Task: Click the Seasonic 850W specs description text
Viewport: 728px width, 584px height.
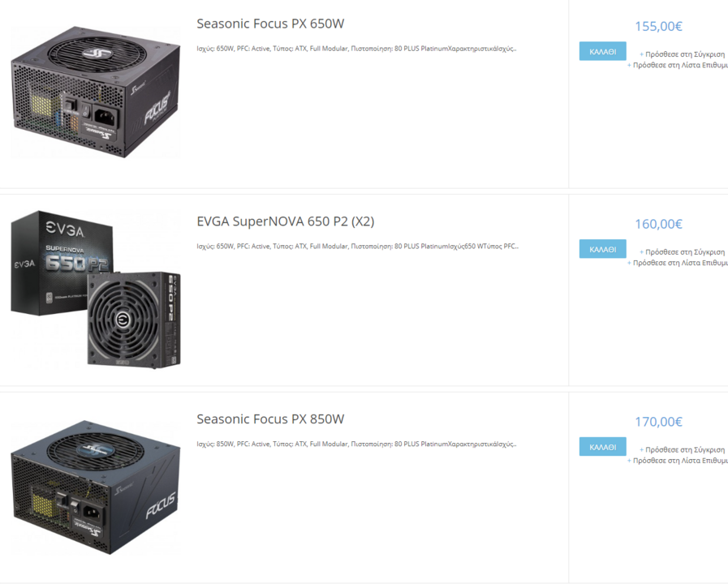Action: [x=356, y=444]
